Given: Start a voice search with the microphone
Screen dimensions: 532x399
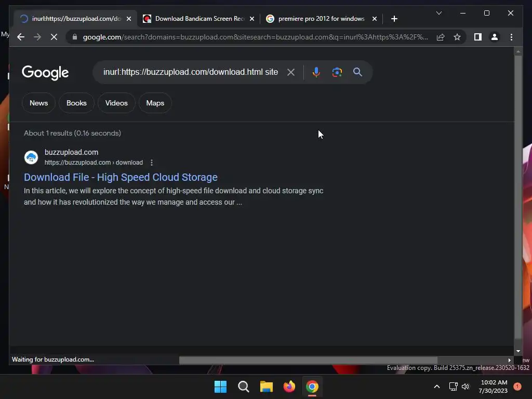Looking at the screenshot, I should (316, 72).
